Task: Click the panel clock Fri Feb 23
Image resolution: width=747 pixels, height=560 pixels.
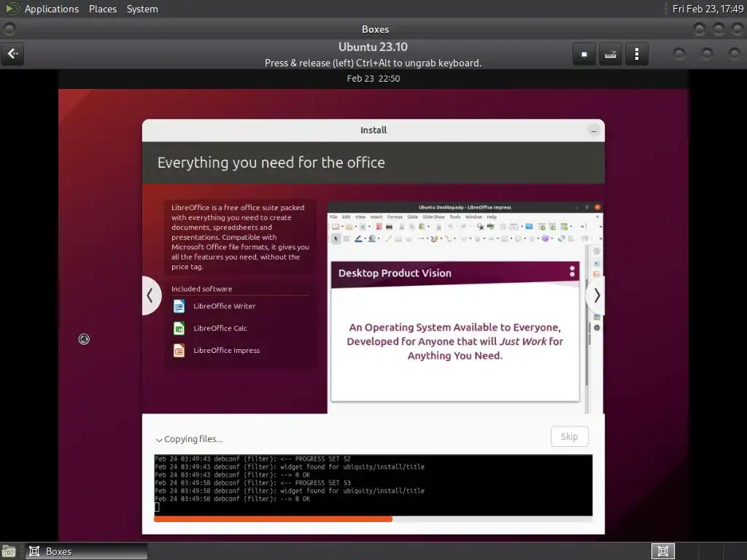Action: click(x=708, y=9)
